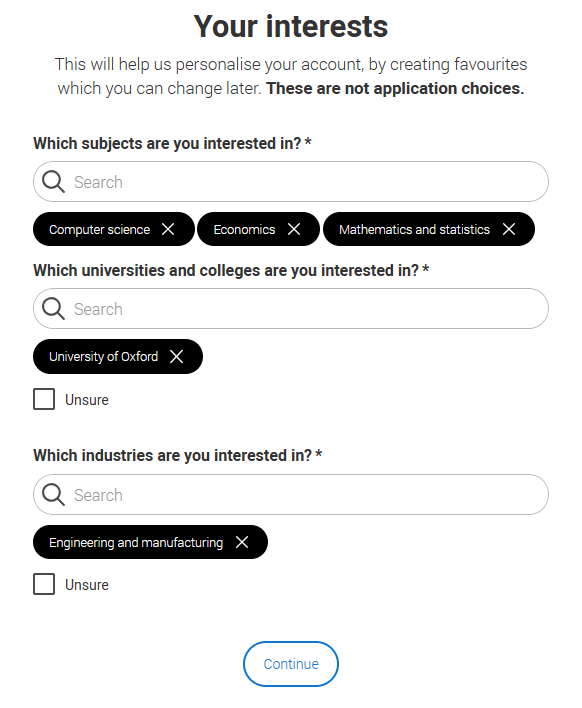Select the Computer science chip label

pos(99,229)
